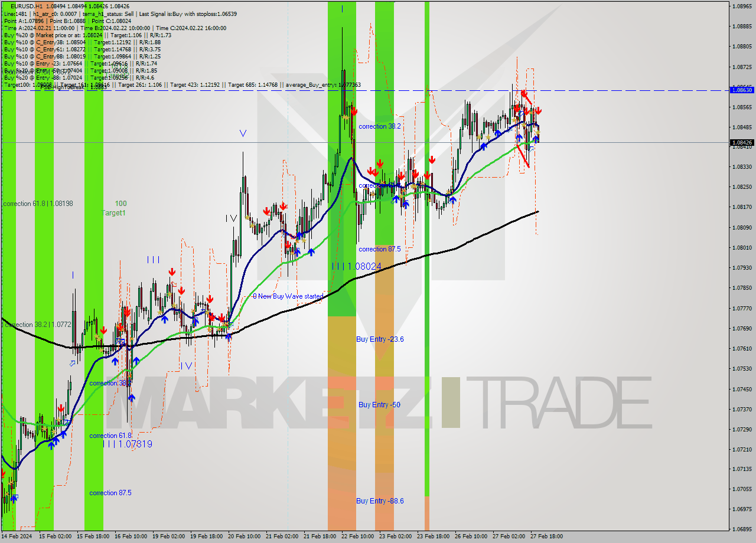
Task: Click the current price tag 1.08426
Action: (742, 142)
